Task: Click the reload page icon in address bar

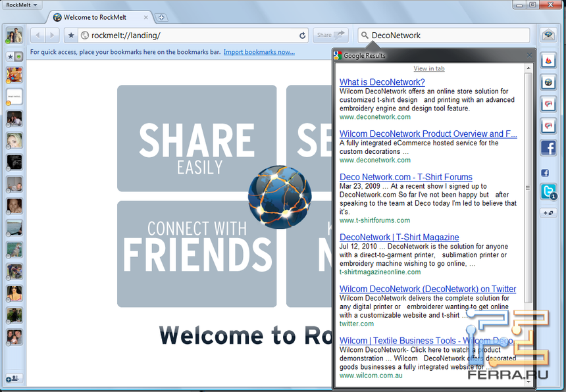Action: point(303,36)
